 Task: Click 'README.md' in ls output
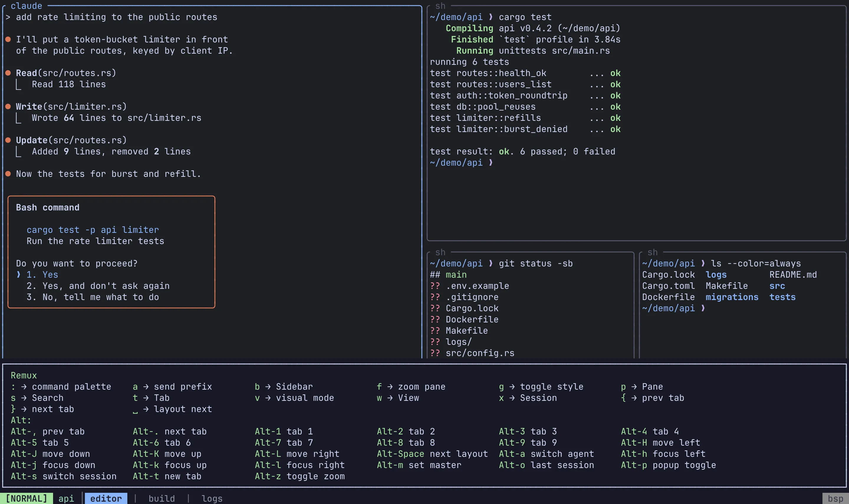click(x=793, y=275)
